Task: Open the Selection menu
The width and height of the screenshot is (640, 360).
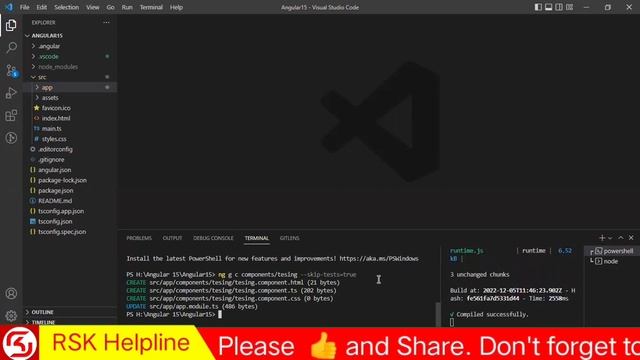Action: [67, 7]
